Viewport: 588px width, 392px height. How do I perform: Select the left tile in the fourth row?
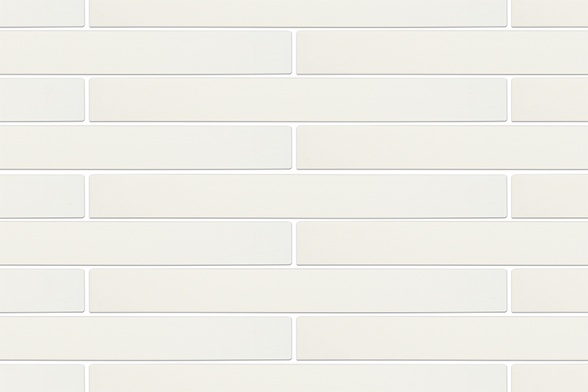pos(145,147)
